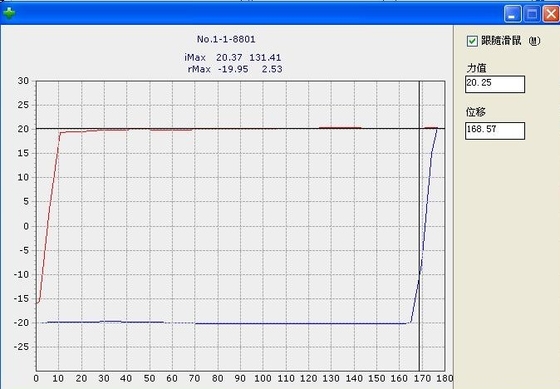This screenshot has width=560, height=389.
Task: Click the 位移 input field showing 168.57
Action: (x=495, y=130)
